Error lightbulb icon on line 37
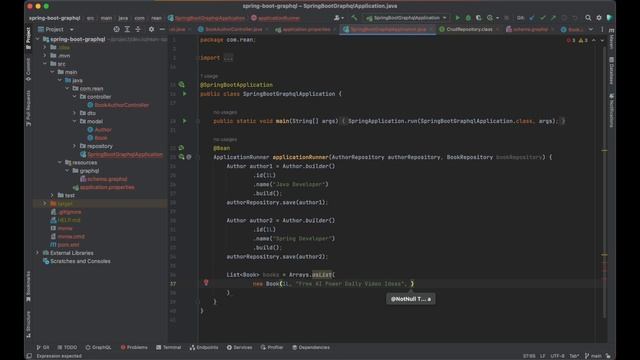Screen dimensions: 640x360 tap(206, 282)
